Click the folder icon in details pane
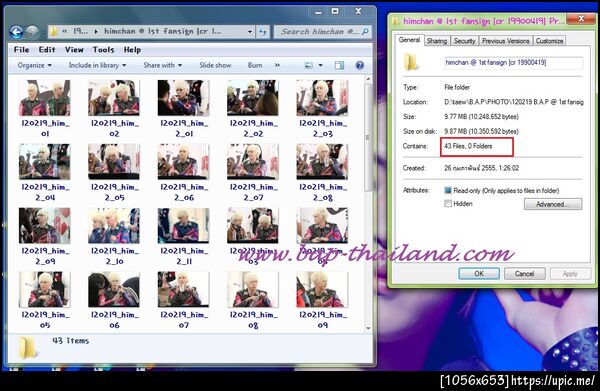Viewport: 600px width, 391px height. (28, 348)
